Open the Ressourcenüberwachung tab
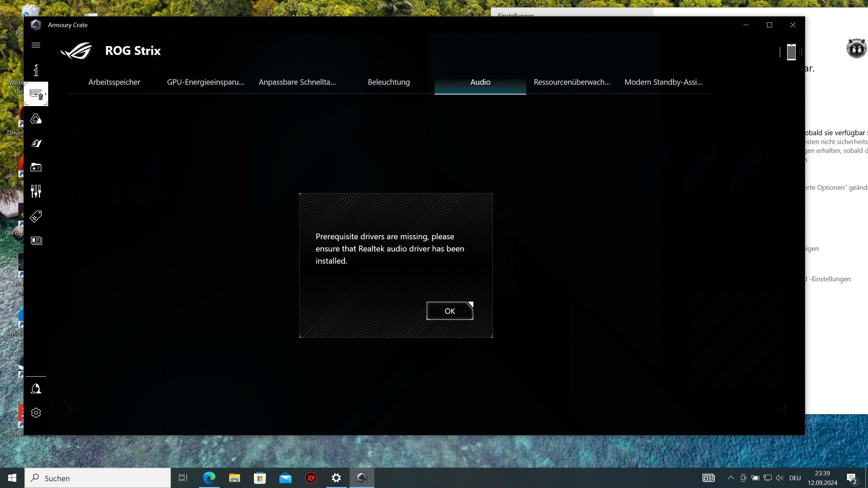This screenshot has height=488, width=868. click(x=572, y=82)
